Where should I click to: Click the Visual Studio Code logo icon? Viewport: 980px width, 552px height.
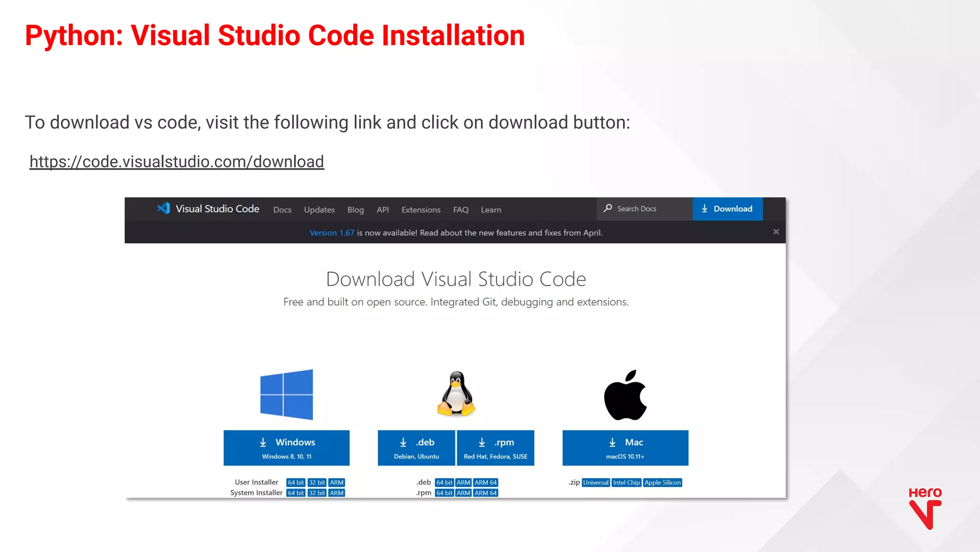point(164,208)
